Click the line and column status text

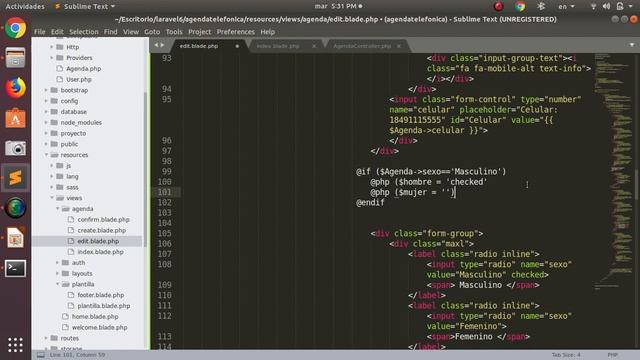tap(78, 355)
